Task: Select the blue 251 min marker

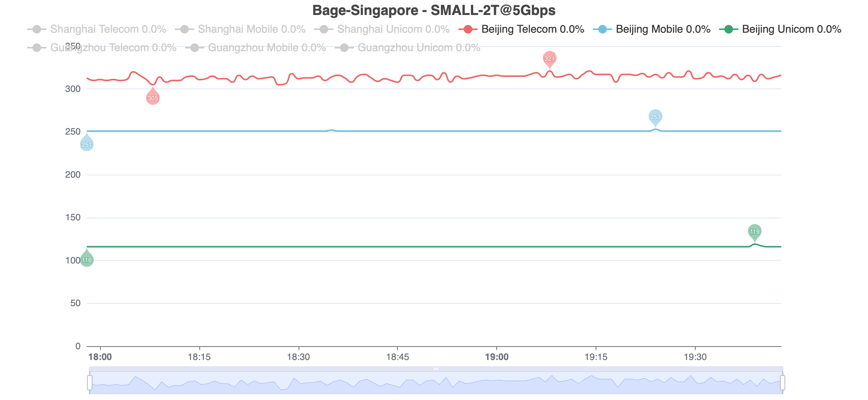Action: point(87,145)
